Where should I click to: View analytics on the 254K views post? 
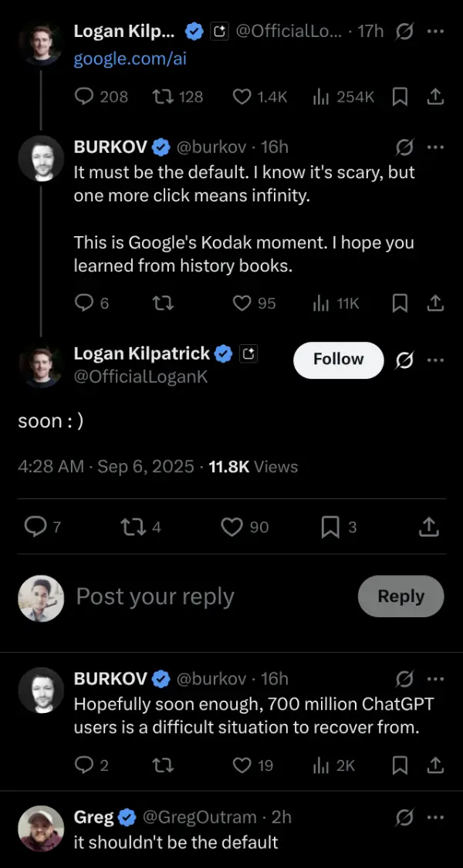coord(320,96)
